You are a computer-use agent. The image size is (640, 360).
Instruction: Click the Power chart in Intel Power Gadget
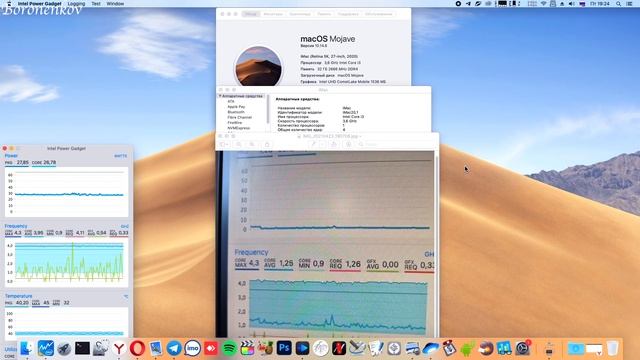click(67, 192)
